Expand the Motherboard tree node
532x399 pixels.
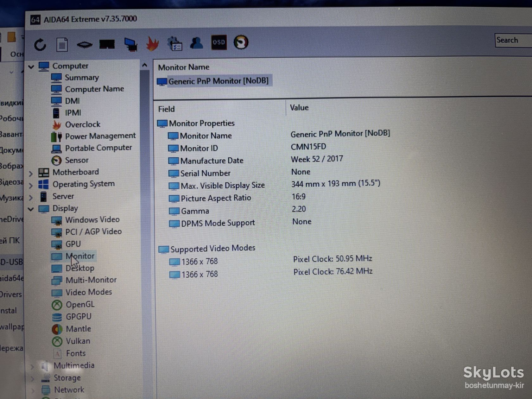point(31,174)
